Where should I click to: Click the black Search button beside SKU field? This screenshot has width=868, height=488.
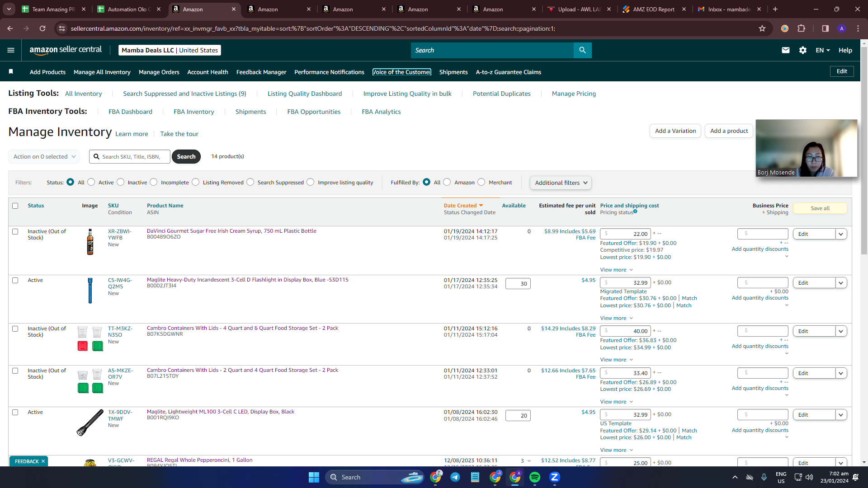pos(186,157)
